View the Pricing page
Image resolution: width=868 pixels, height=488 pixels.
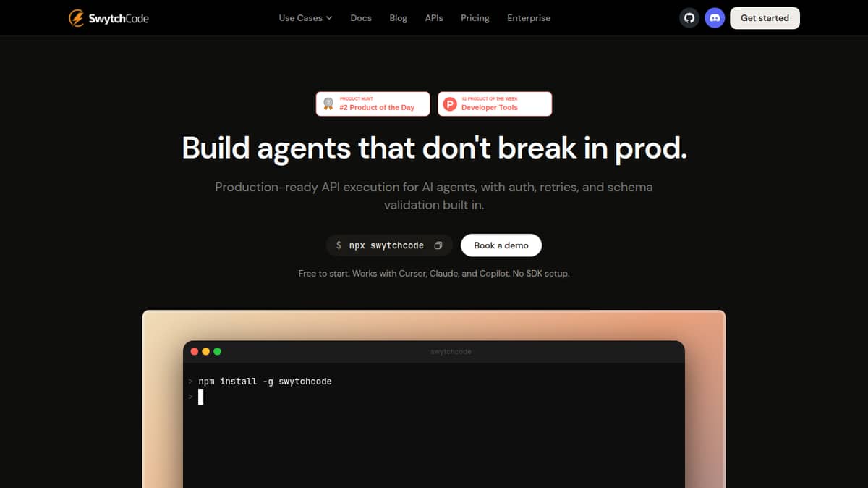coord(475,18)
